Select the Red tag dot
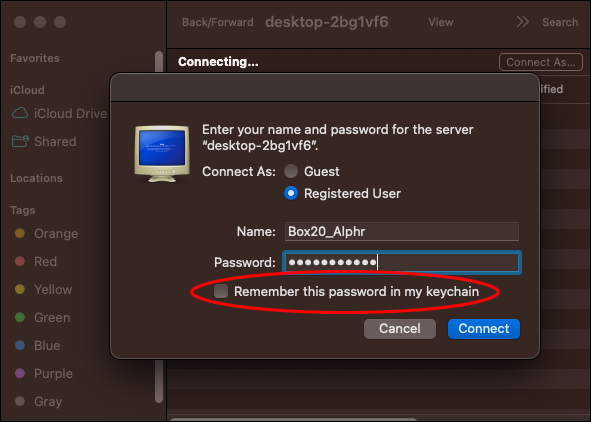Screen dimensions: 591x422 coord(20,261)
